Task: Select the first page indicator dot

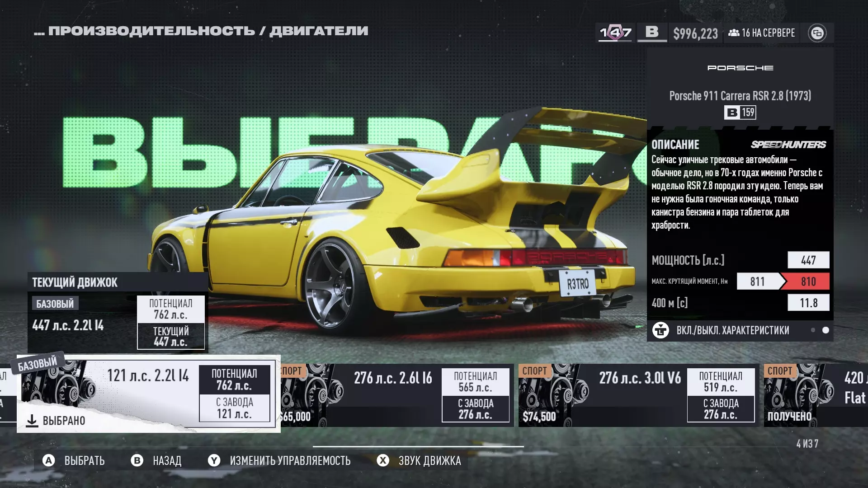Action: 813,330
